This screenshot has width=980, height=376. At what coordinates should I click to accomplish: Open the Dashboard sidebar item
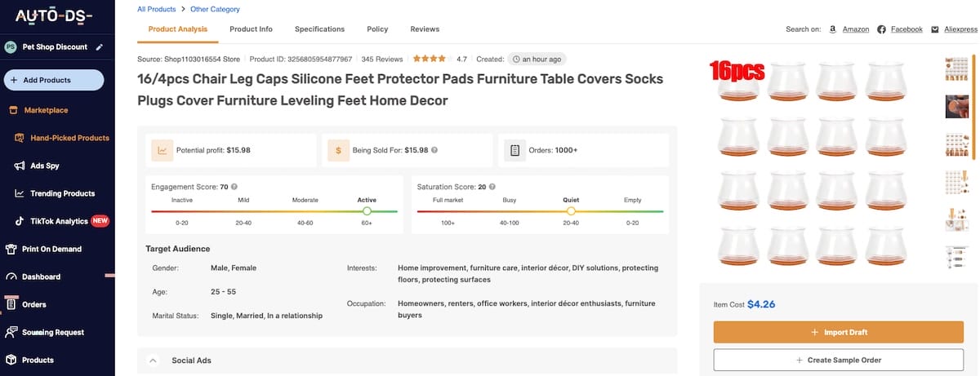coord(41,276)
